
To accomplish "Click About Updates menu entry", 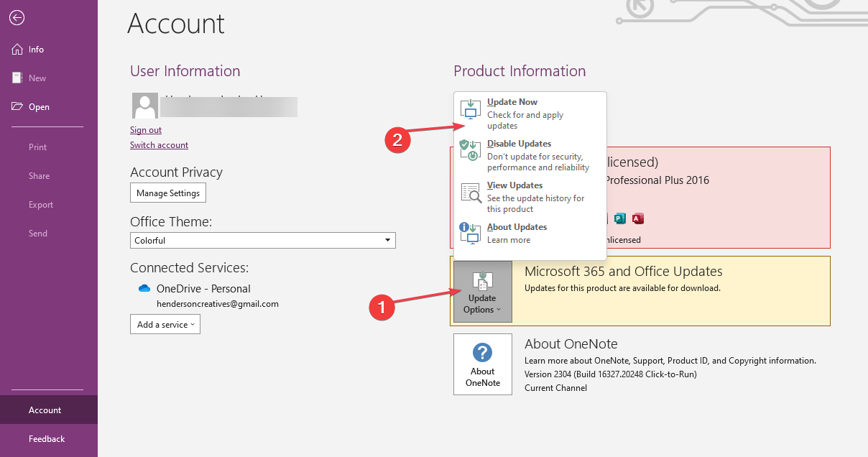I will (x=530, y=234).
